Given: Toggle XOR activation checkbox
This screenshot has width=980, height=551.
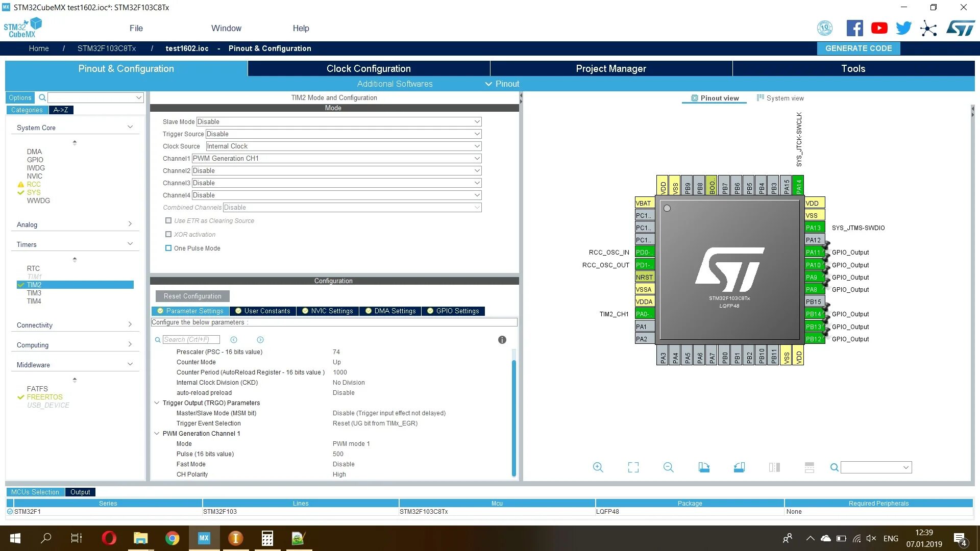Looking at the screenshot, I should [x=168, y=235].
